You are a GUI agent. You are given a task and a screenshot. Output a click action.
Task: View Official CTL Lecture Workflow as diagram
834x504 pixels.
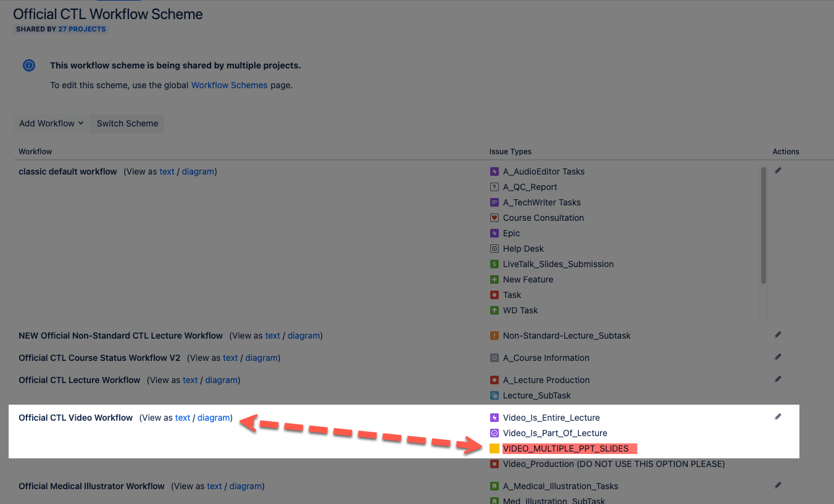point(222,380)
